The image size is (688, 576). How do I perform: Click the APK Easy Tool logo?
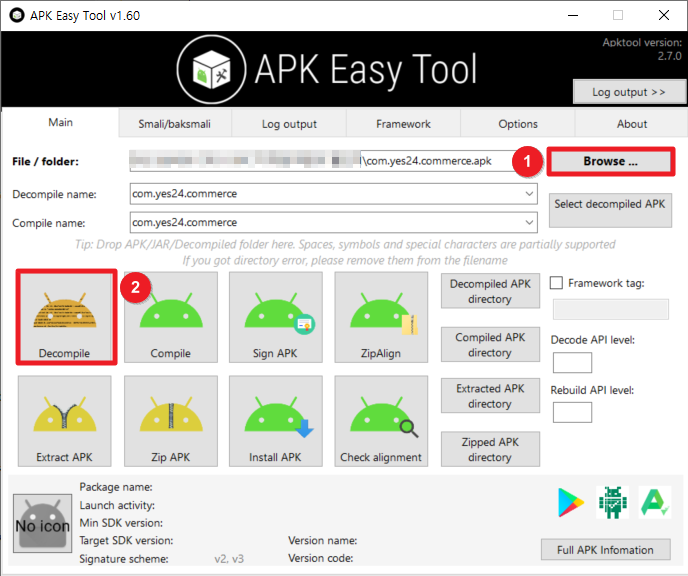(211, 70)
